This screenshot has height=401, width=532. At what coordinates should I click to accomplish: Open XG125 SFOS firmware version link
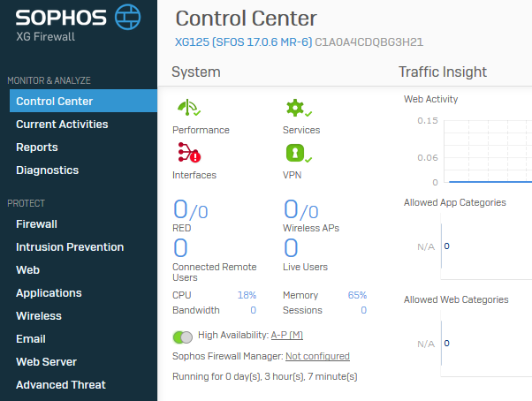(243, 42)
